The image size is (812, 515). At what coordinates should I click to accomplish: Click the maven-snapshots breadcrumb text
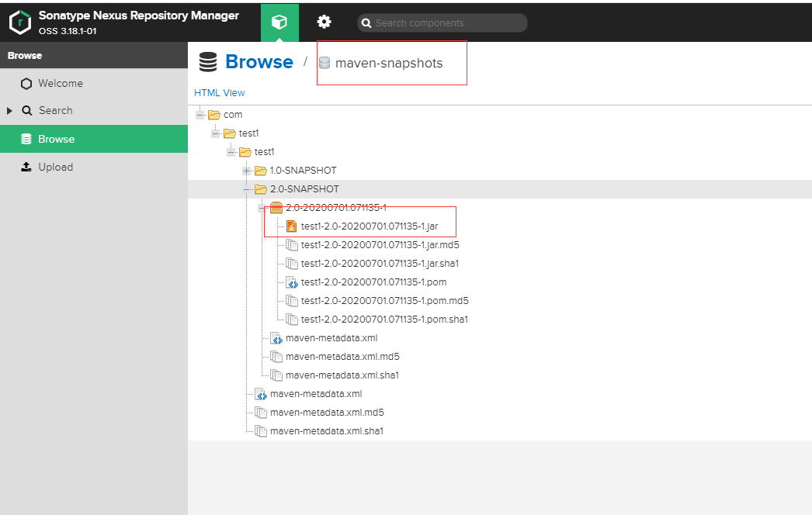point(389,63)
